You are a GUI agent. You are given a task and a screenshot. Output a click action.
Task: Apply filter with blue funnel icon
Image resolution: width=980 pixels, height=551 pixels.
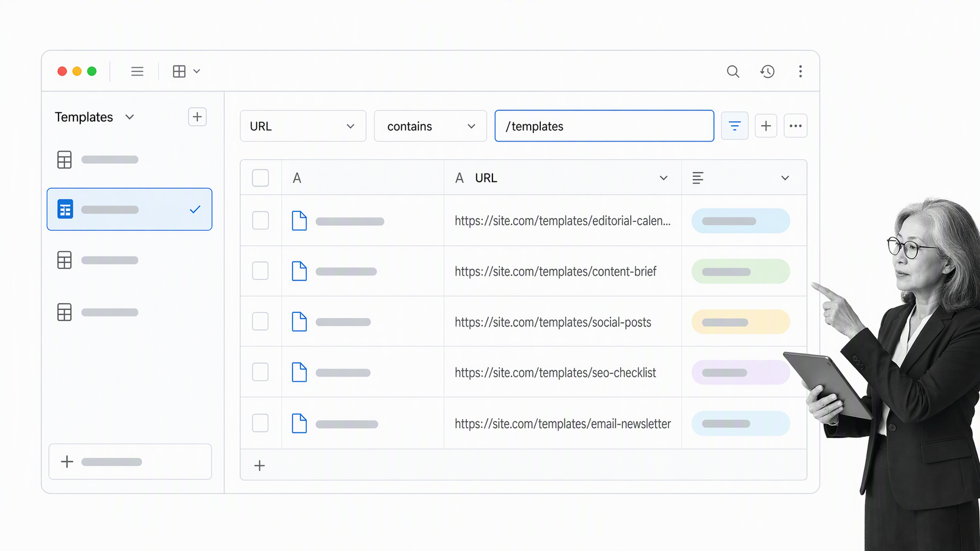click(x=735, y=126)
